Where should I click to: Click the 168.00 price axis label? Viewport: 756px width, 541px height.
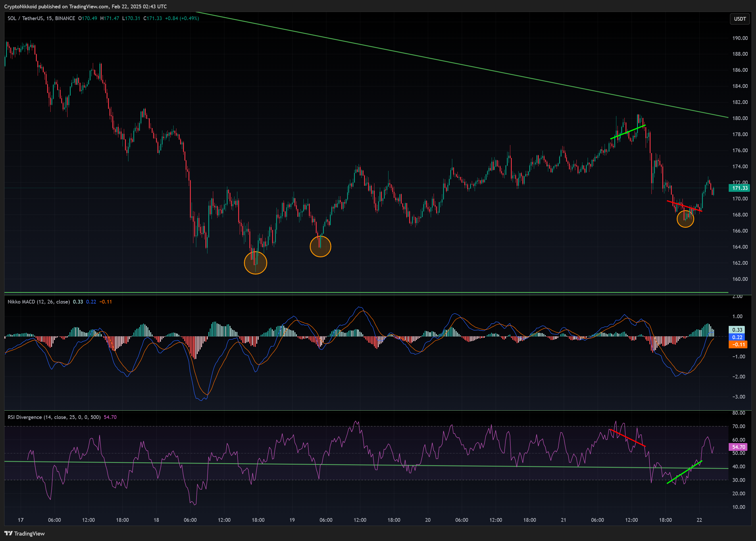tap(740, 215)
